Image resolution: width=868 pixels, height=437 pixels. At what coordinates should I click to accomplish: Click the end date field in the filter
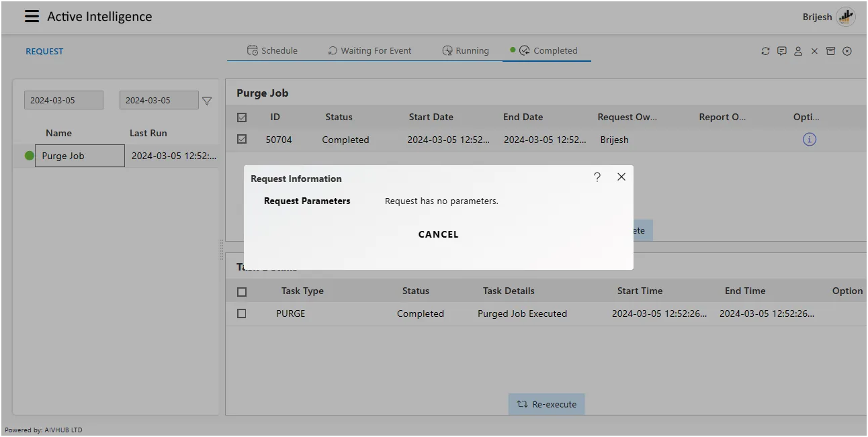pos(159,100)
